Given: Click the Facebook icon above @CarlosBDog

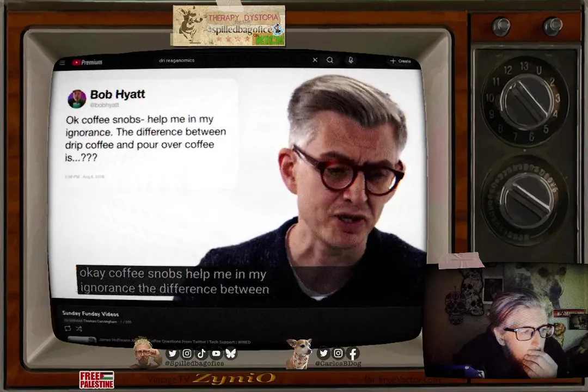Looking at the screenshot, I should click(x=353, y=353).
